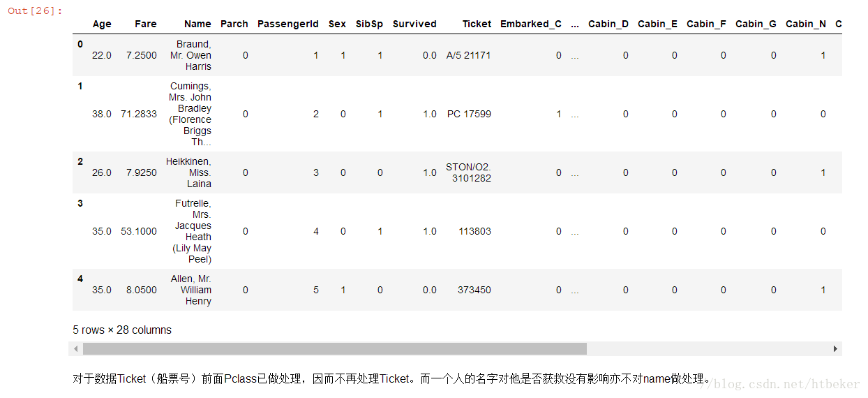The height and width of the screenshot is (398, 868).
Task: Click the left arrow of the horizontal scrollbar
Action: [x=77, y=348]
